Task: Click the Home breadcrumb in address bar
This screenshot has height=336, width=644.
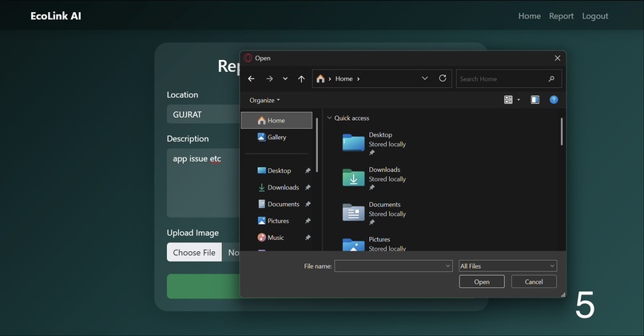Action: click(344, 78)
